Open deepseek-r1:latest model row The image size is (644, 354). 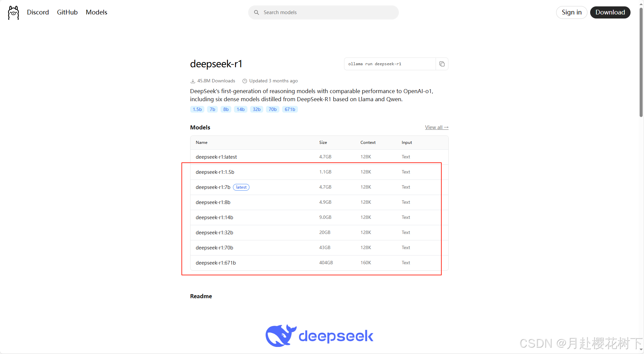[x=319, y=157]
